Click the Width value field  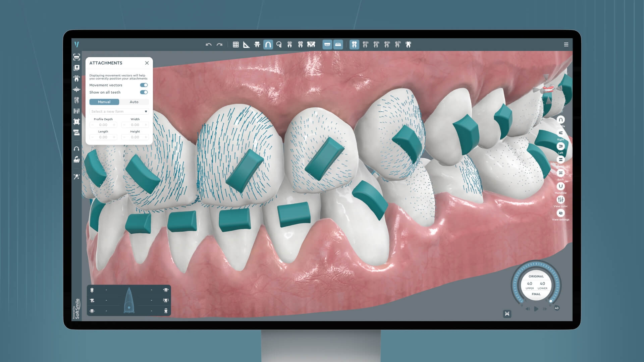pos(135,125)
